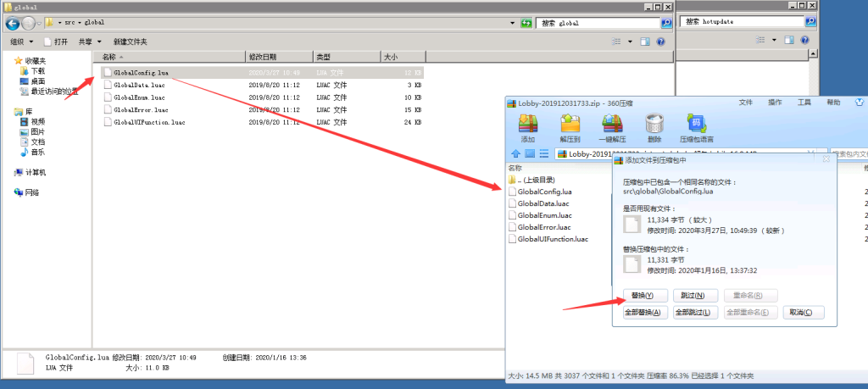Screen dimensions: 868x389
Task: Click the 取消(C) button in dialog
Action: (x=804, y=313)
